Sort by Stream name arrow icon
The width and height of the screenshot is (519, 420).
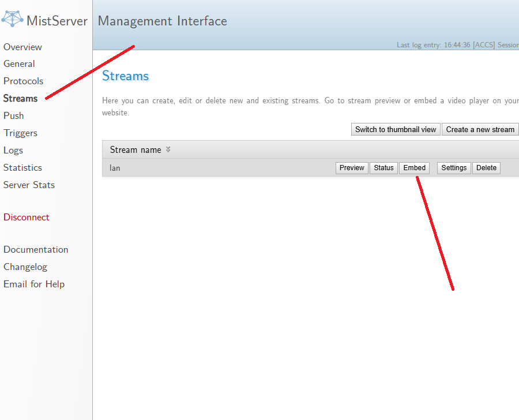(168, 150)
